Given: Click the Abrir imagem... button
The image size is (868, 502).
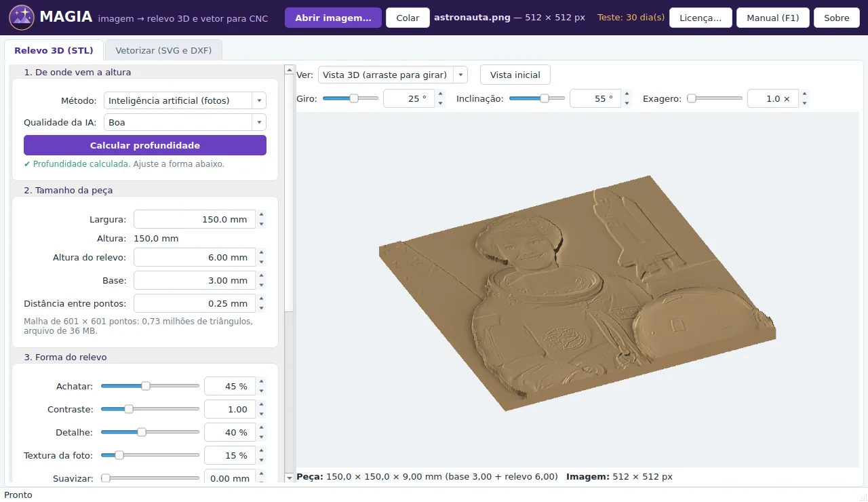Looking at the screenshot, I should (x=333, y=18).
